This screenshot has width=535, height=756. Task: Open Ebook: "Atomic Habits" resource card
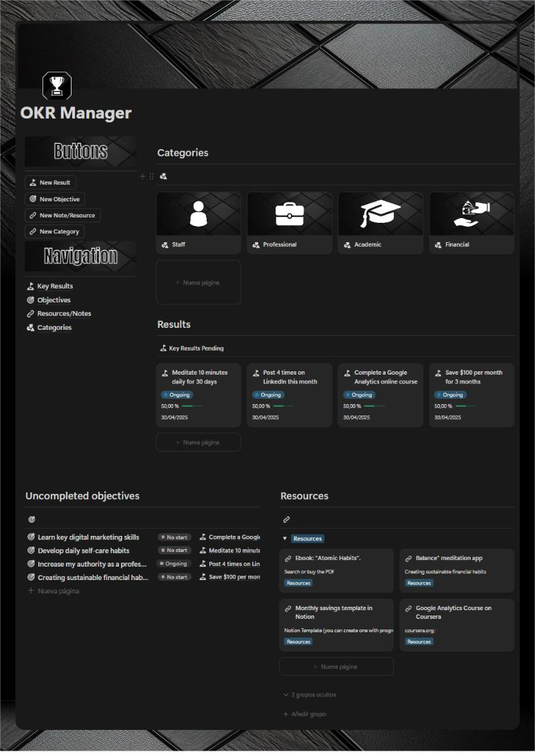[336, 571]
